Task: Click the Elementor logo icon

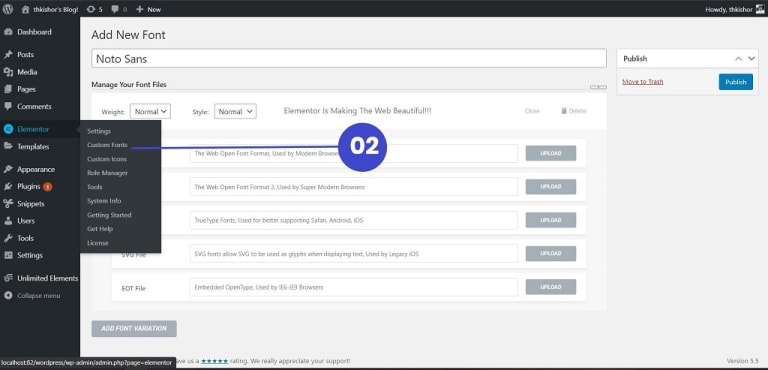Action: coord(8,129)
